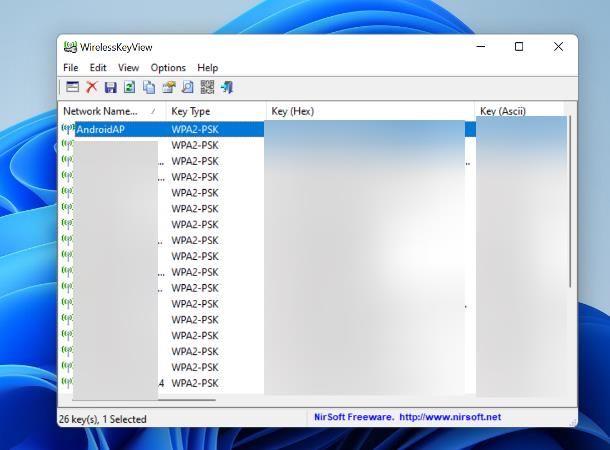The image size is (610, 450).
Task: Click the WirelessKeyView title bar app icon
Action: [x=70, y=47]
